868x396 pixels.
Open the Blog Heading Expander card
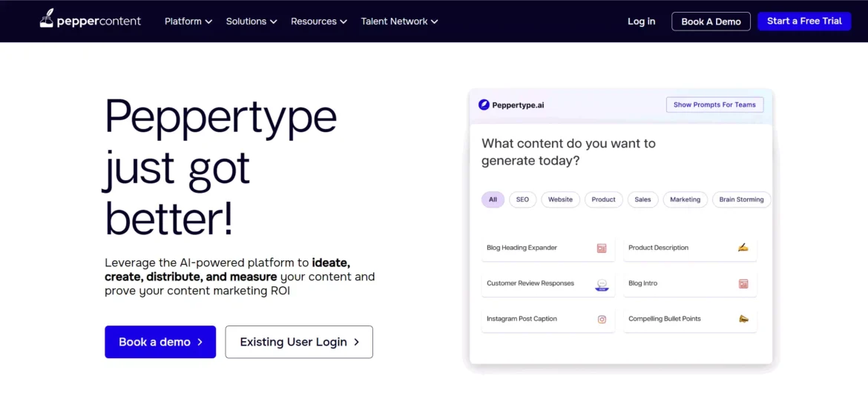[548, 248]
